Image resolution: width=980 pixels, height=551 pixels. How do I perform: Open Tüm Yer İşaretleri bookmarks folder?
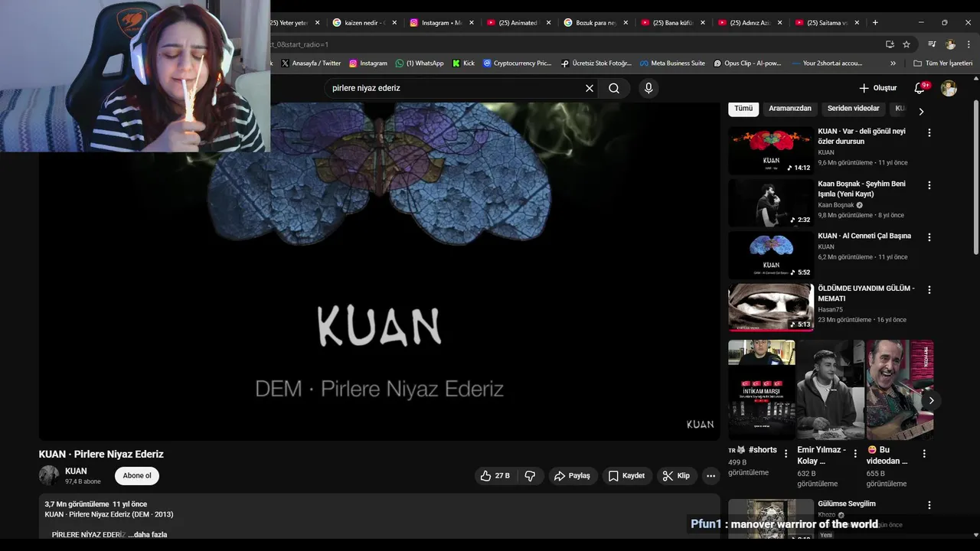click(942, 64)
